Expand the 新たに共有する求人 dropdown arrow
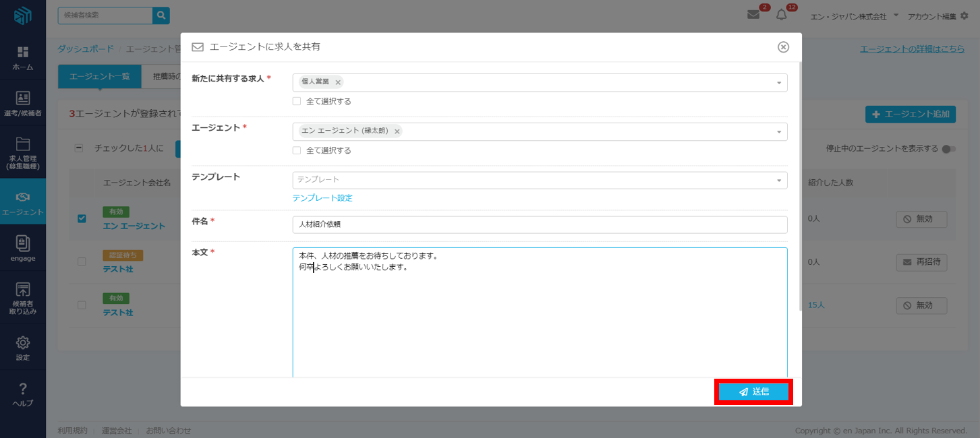 779,83
